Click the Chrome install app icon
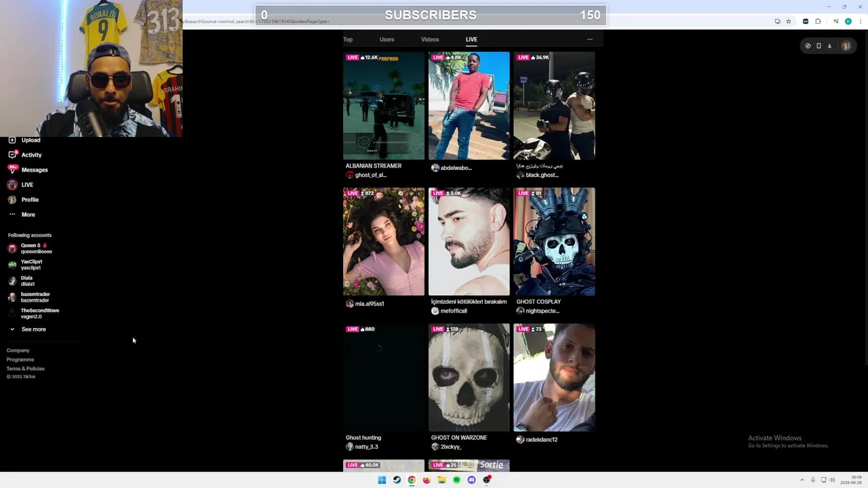 (x=778, y=21)
